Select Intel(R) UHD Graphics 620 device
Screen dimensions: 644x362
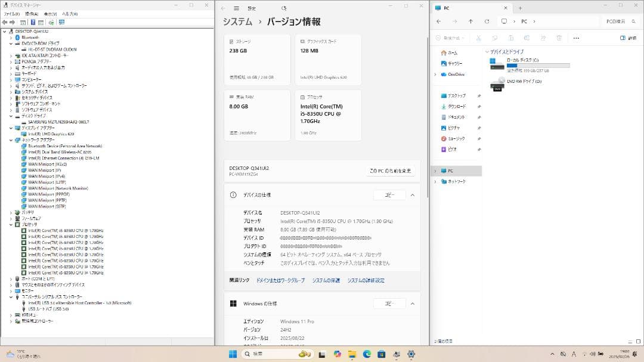pos(51,134)
